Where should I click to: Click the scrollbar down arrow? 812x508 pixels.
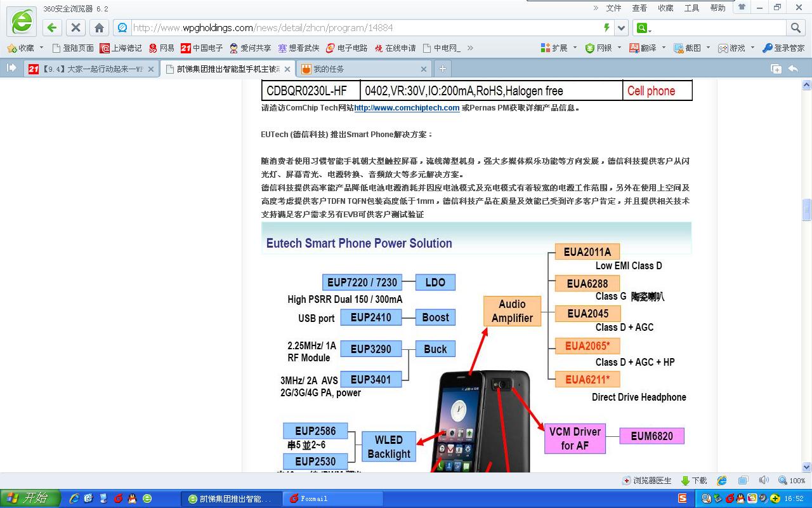pyautogui.click(x=807, y=467)
